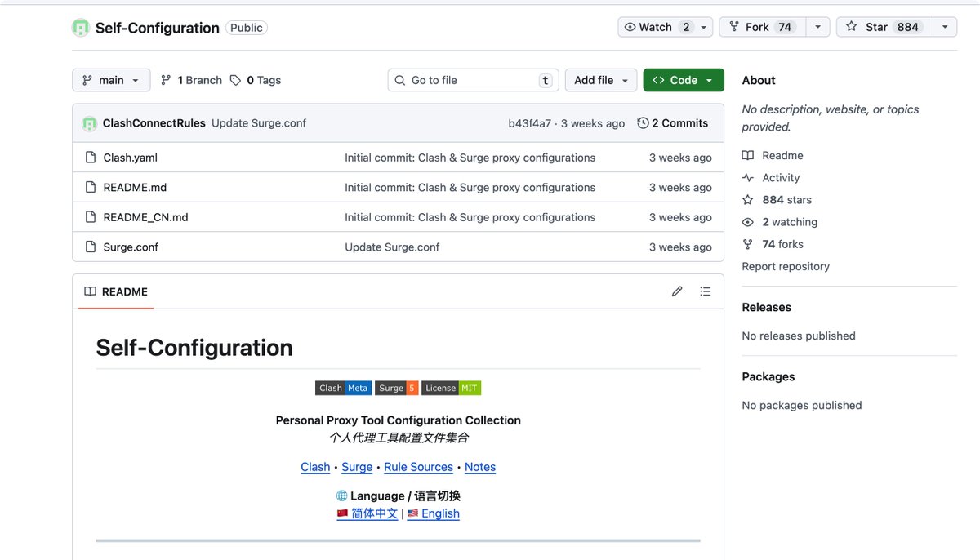
Task: Switch README language to 简体中文
Action: [367, 513]
